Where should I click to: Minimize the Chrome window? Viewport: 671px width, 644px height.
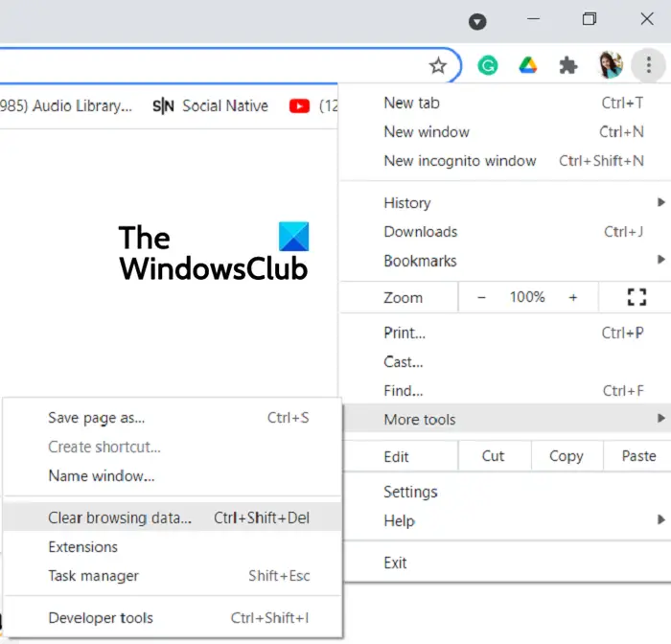[x=533, y=19]
